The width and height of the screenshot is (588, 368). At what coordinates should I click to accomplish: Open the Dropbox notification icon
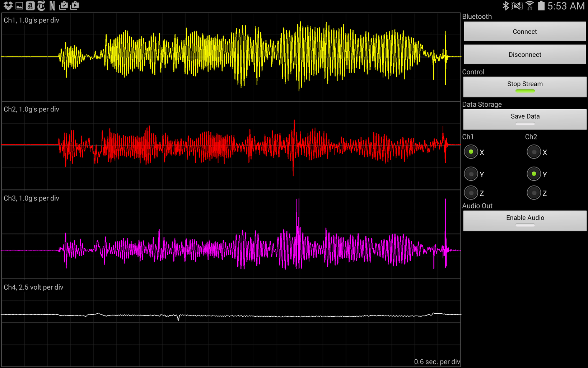tap(8, 6)
